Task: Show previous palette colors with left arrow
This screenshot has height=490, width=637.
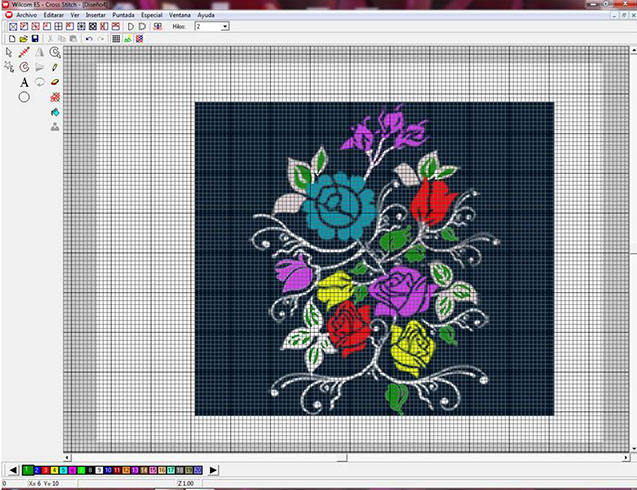Action: tap(13, 470)
